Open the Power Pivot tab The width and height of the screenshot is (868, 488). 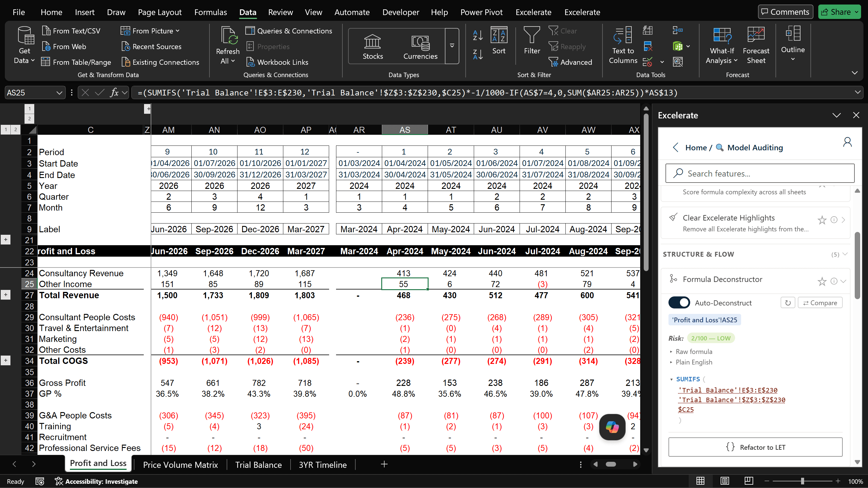tap(482, 12)
